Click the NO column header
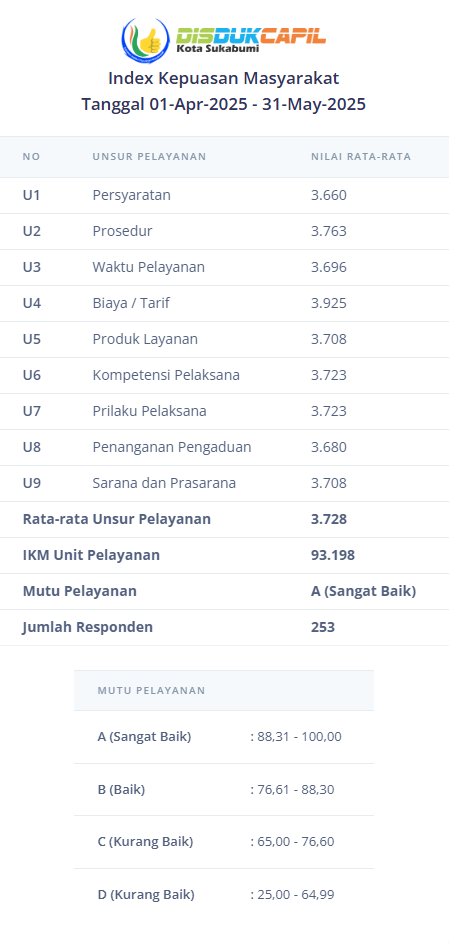This screenshot has width=449, height=943. pyautogui.click(x=31, y=156)
